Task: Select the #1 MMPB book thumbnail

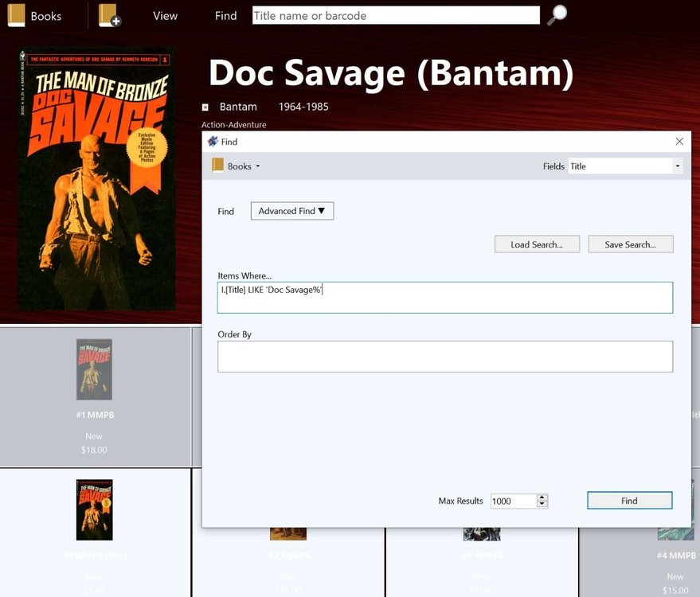Action: pyautogui.click(x=94, y=369)
